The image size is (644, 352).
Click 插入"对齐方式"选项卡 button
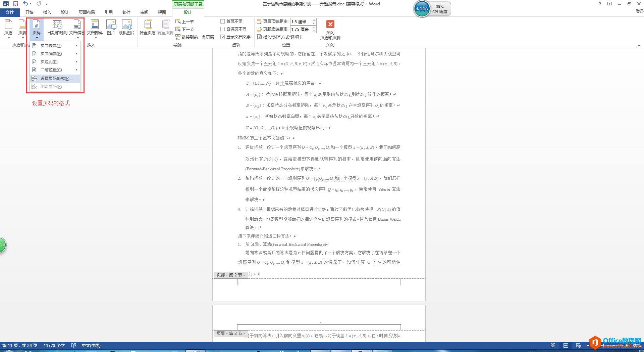coord(280,37)
